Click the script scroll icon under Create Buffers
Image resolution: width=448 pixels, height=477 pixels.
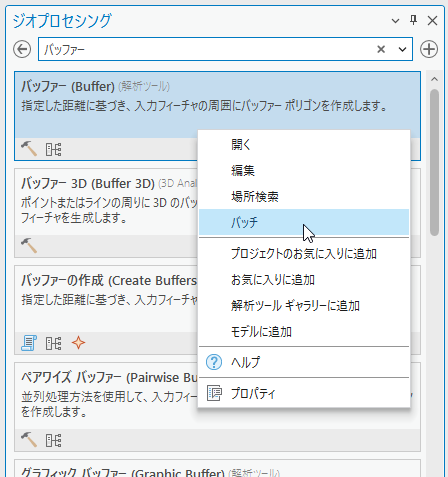(29, 343)
